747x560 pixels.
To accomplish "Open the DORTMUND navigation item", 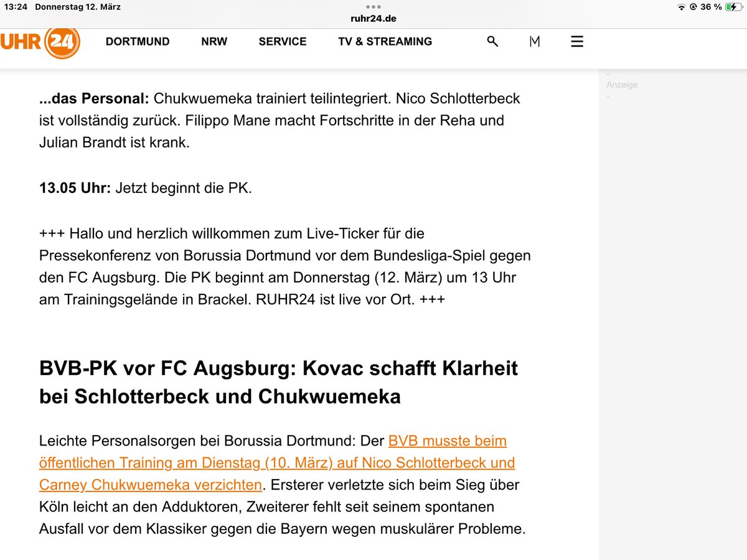I will (138, 42).
